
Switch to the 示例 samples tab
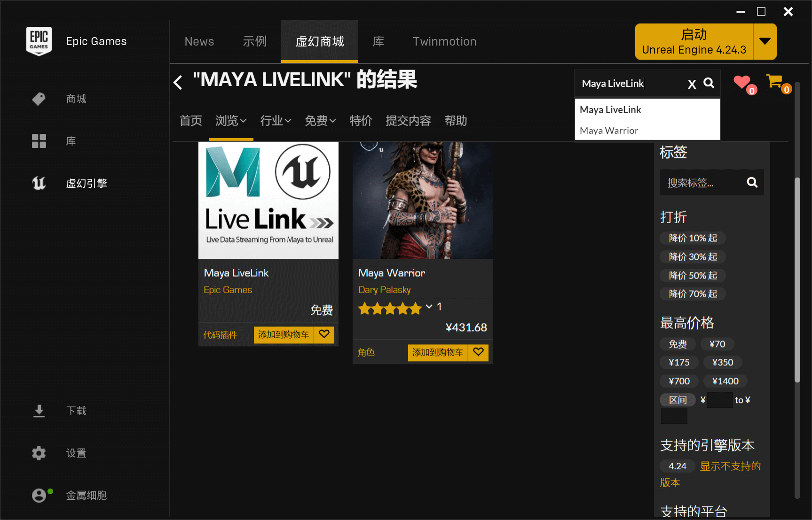coord(255,41)
